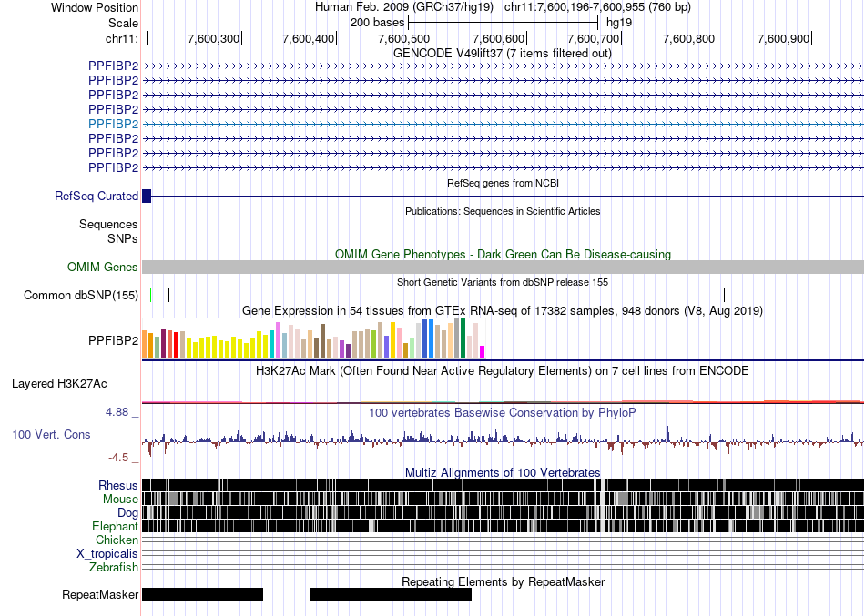The width and height of the screenshot is (865, 616).
Task: Open the 'RefSeq Curated' track label
Action: [x=97, y=197]
